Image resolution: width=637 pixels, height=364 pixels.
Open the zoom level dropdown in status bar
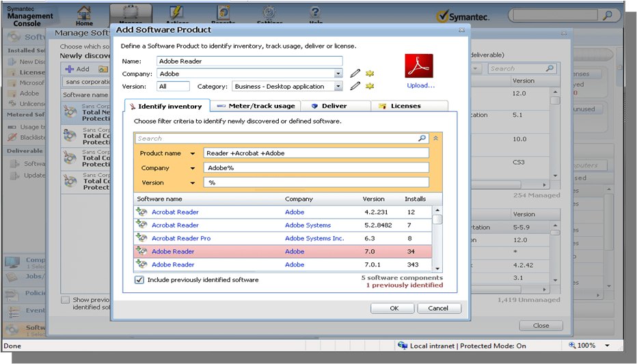[608, 346]
